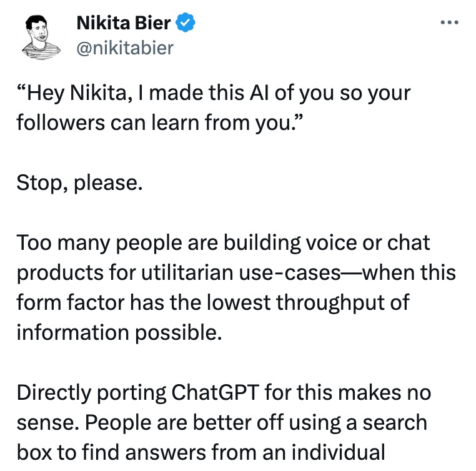This screenshot has height=471, width=476.
Task: Click the blue verified checkmark badge
Action: tap(186, 22)
